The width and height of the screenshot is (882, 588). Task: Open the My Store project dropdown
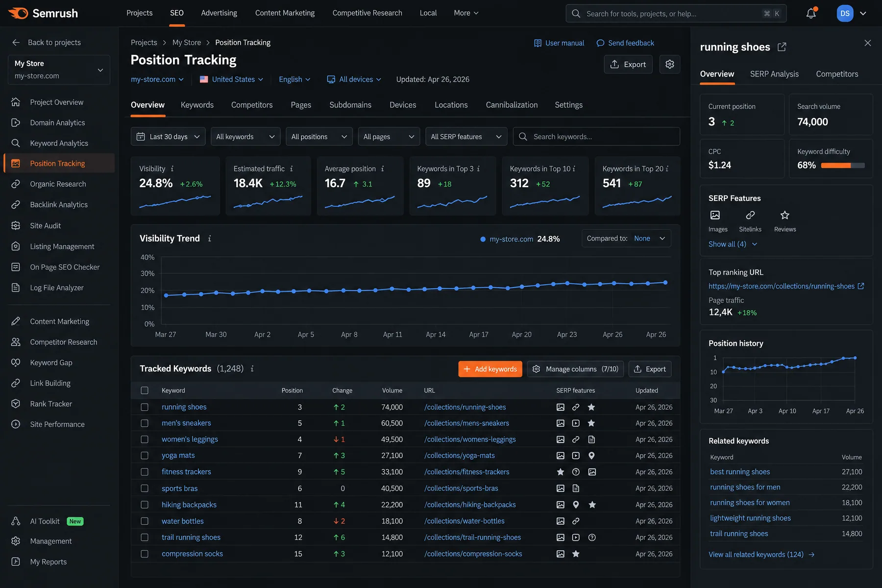tap(59, 70)
